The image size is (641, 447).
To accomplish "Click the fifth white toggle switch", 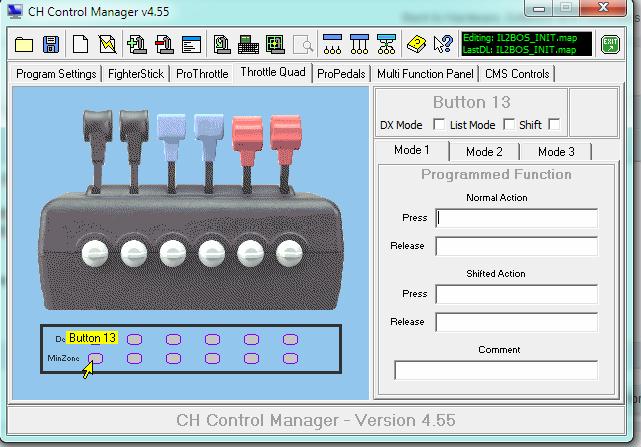I will pyautogui.click(x=250, y=253).
